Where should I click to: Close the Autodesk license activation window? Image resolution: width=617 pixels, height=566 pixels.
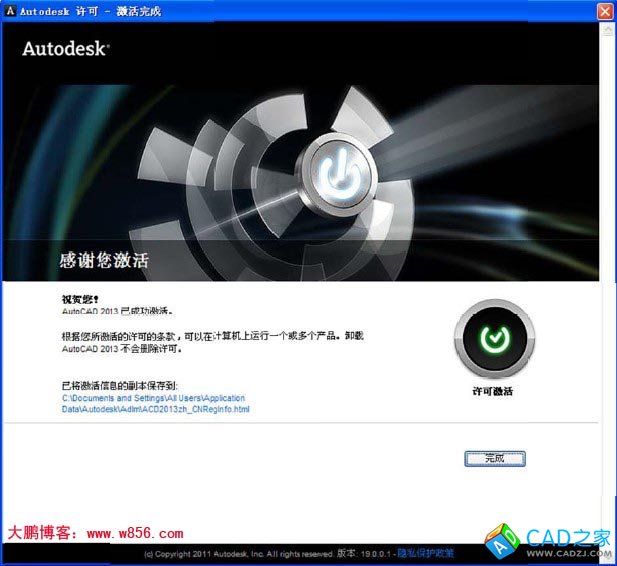click(604, 11)
